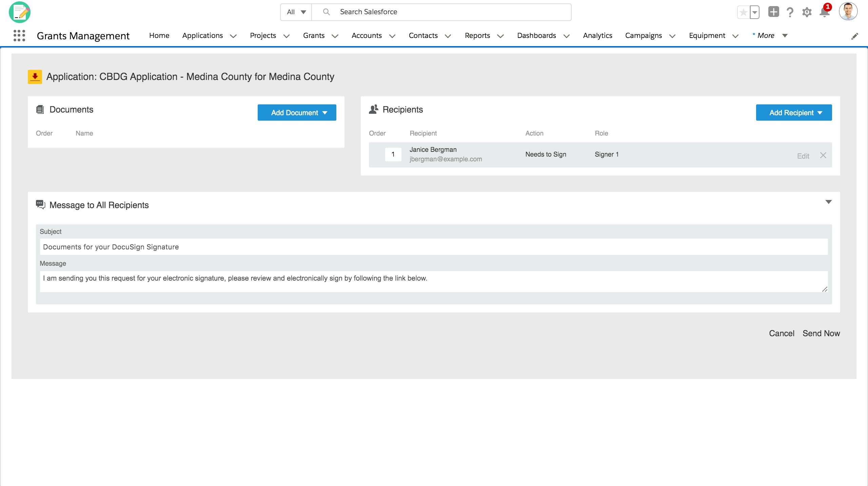Click the favorites star icon
The width and height of the screenshot is (868, 486).
coord(743,13)
